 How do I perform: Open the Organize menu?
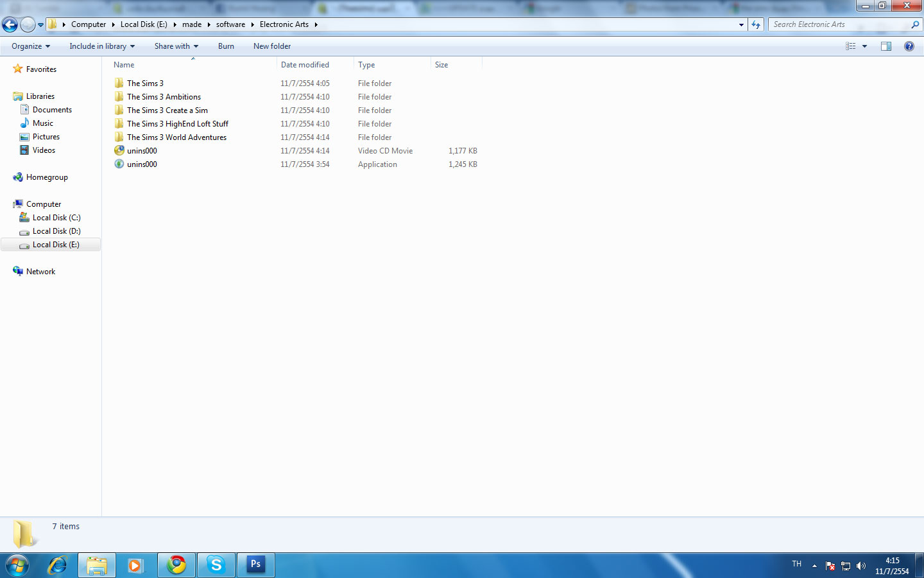coord(31,46)
